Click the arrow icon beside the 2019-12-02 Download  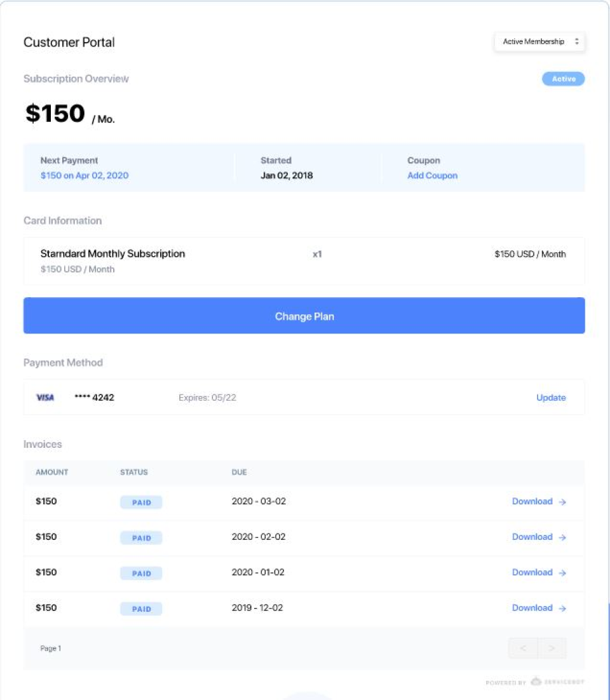(x=562, y=609)
